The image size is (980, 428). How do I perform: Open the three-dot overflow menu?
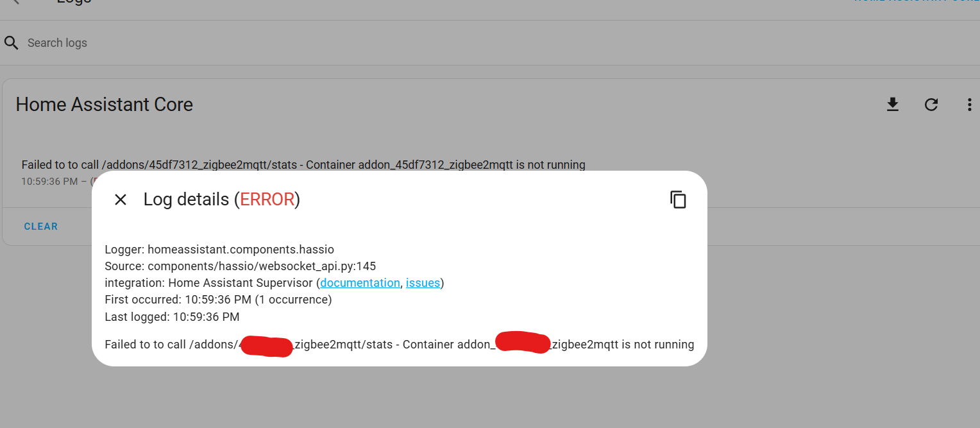point(969,104)
